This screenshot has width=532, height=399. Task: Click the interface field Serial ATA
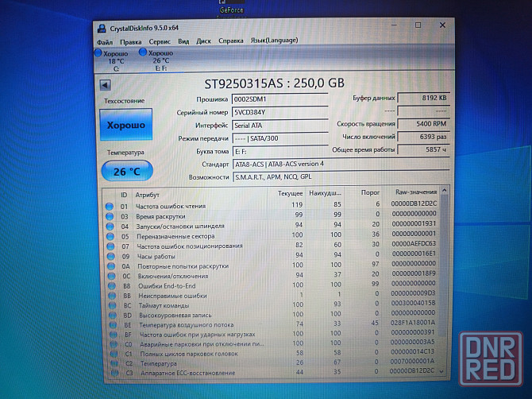pos(280,126)
